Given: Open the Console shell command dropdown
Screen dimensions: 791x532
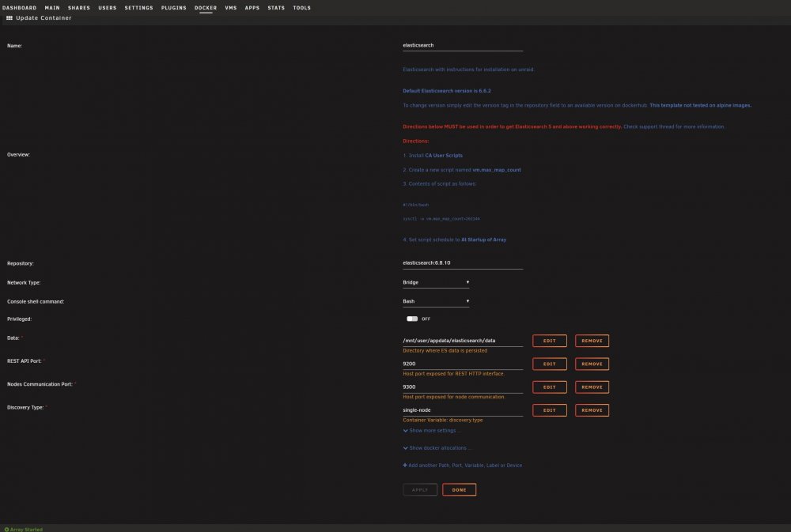Looking at the screenshot, I should 436,301.
